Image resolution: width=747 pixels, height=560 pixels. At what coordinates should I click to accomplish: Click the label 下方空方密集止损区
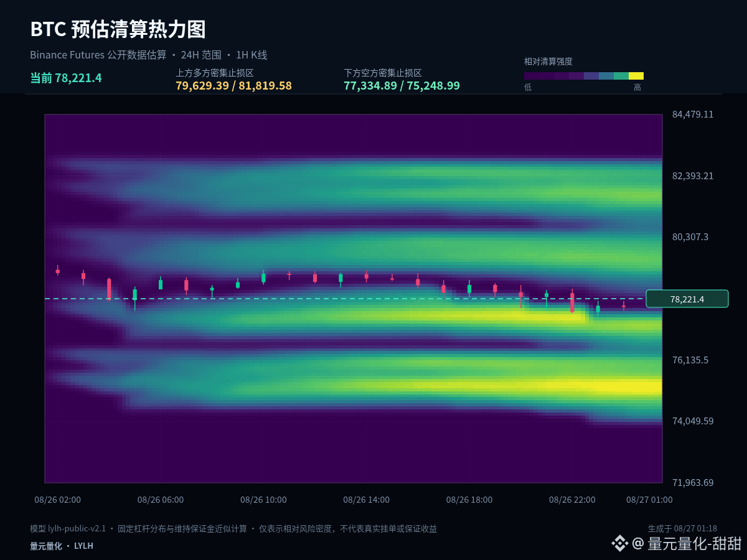coord(383,73)
